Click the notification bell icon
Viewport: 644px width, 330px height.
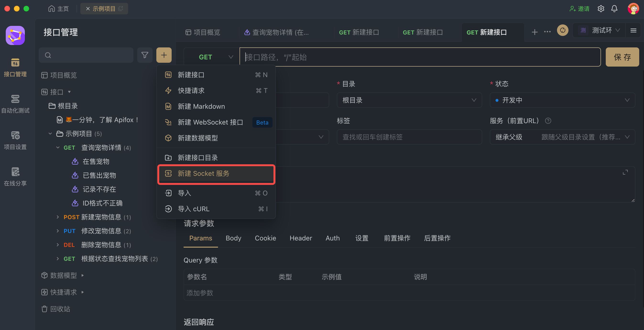coord(614,9)
